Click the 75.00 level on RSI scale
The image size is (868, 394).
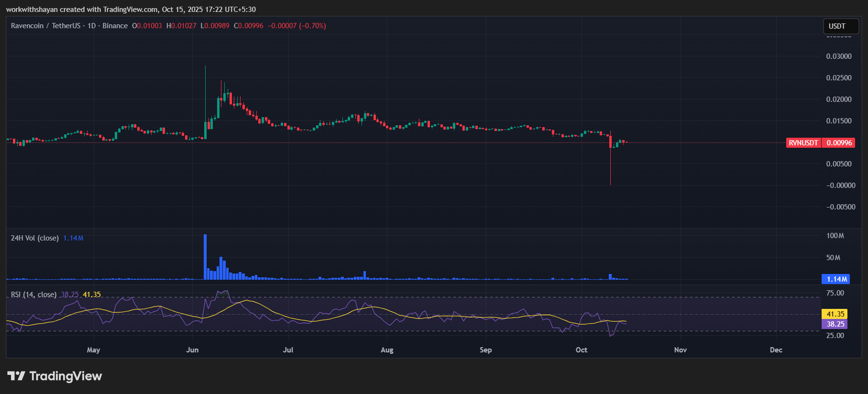click(x=835, y=293)
